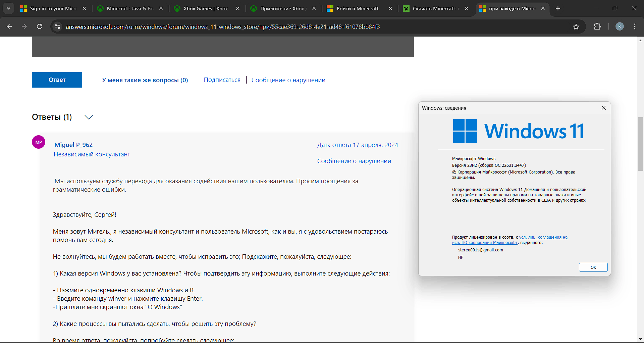Click the stereo091s@gmail.com licensee text
Image resolution: width=644 pixels, height=343 pixels.
tap(481, 250)
